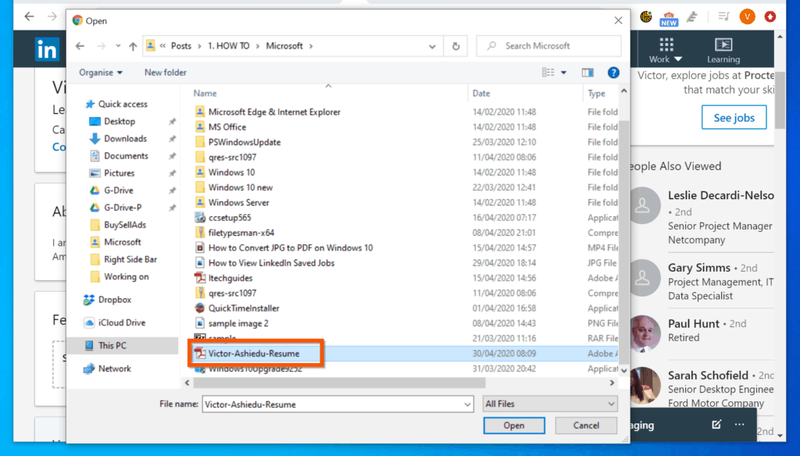Toggle the preview pane icon
The image size is (800, 456).
[x=588, y=72]
